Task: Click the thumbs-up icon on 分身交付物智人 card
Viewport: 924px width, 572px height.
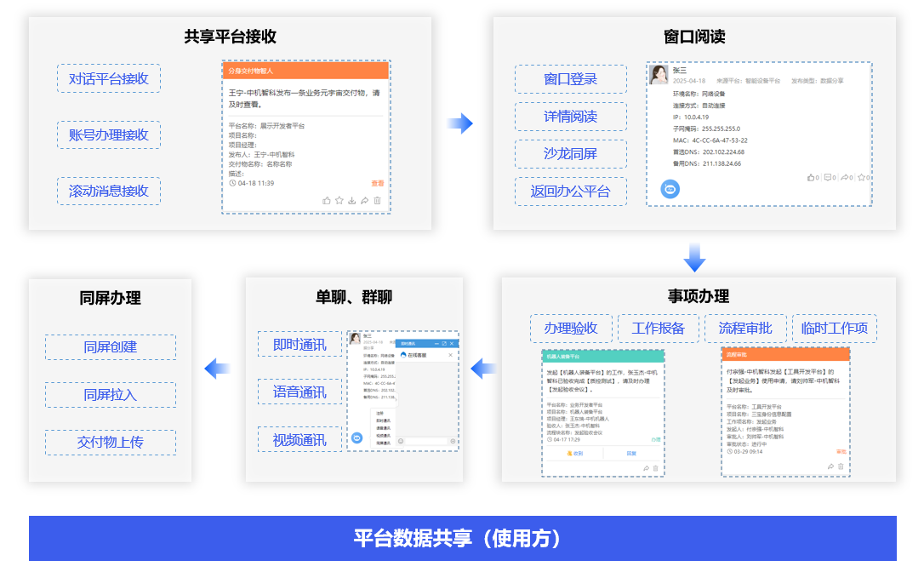Action: (327, 201)
